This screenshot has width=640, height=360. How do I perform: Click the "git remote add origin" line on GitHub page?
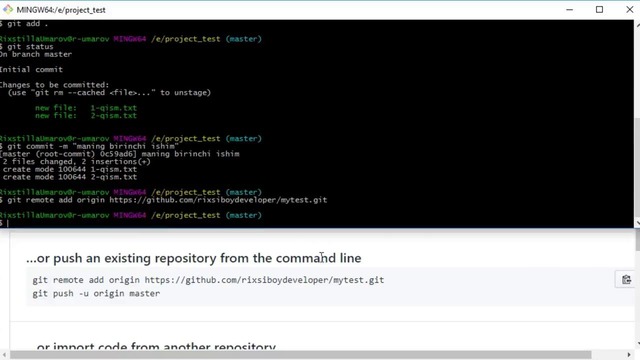point(208,280)
